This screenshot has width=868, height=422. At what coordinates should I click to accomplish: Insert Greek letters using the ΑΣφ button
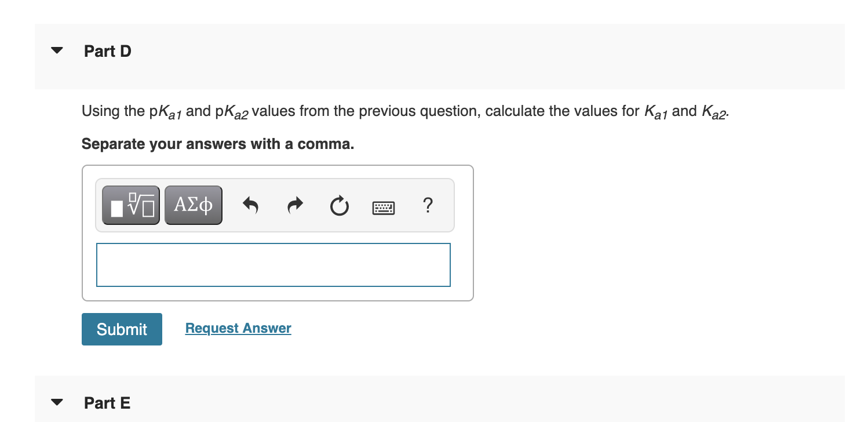(193, 205)
